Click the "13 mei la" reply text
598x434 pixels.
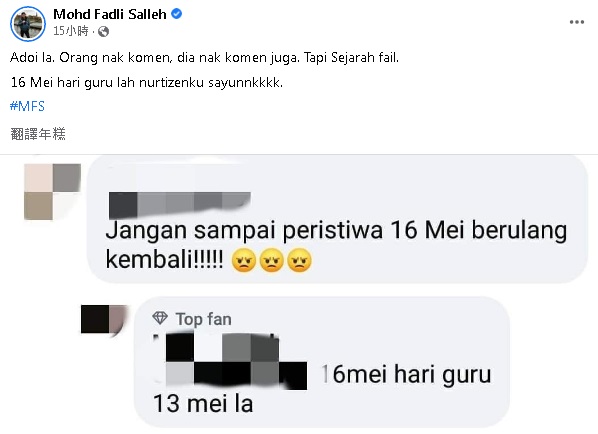[203, 404]
